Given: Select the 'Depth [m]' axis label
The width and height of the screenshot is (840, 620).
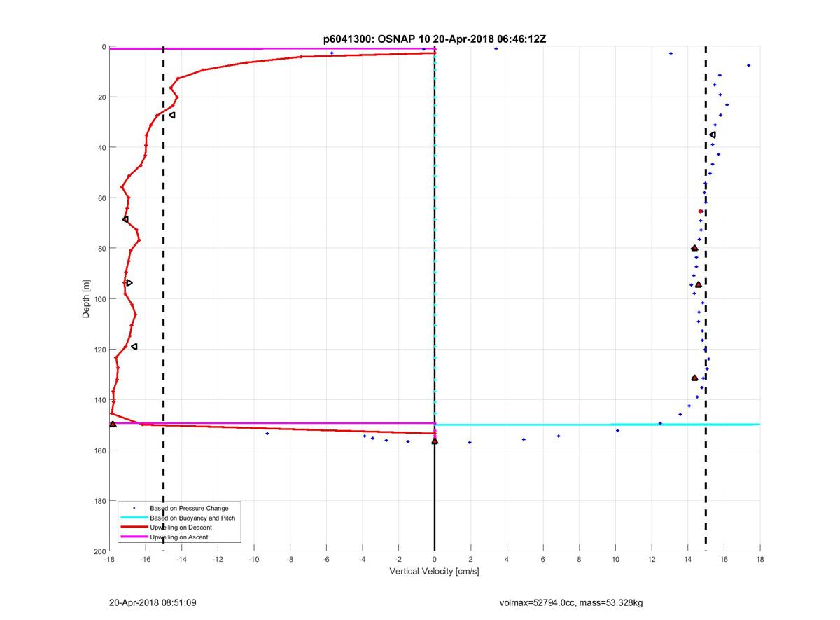Looking at the screenshot, I should coord(87,299).
